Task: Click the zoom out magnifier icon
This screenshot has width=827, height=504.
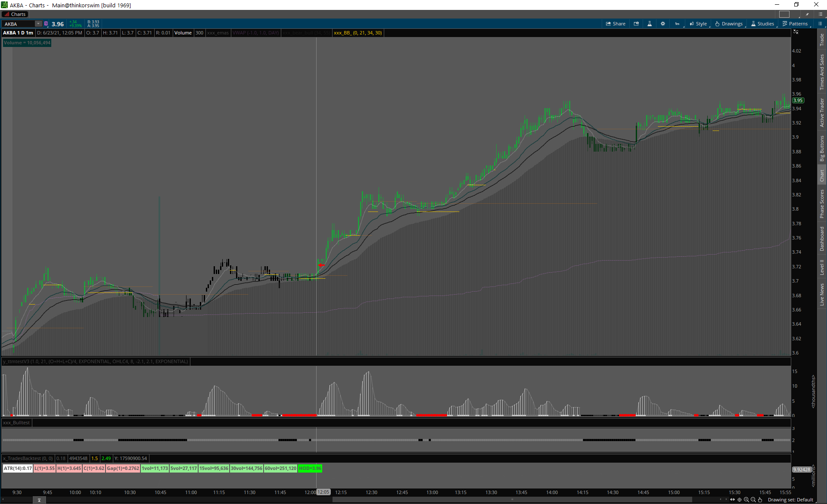Action: pyautogui.click(x=753, y=500)
